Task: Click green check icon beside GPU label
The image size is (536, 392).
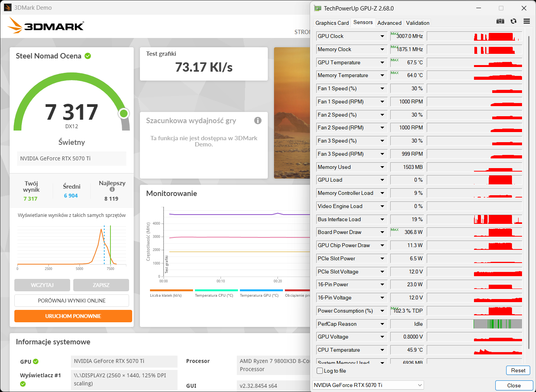Action: [36, 361]
